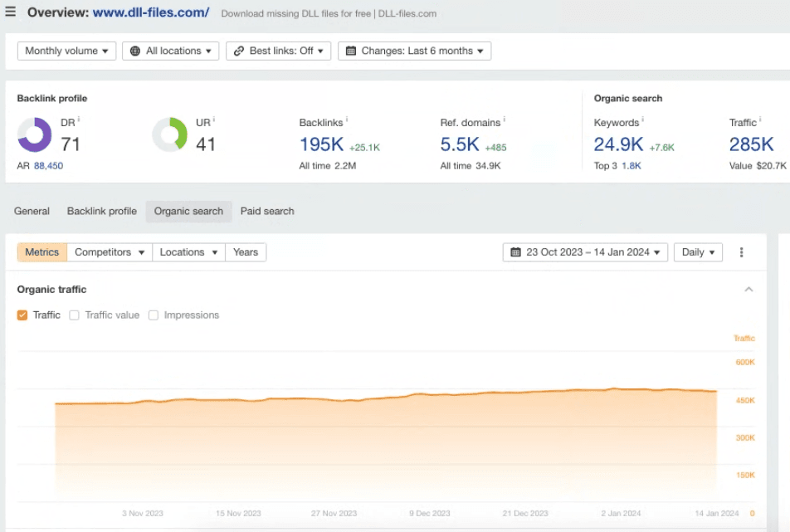Image resolution: width=790 pixels, height=532 pixels.
Task: Open the three-dot chart options menu
Action: tap(742, 252)
